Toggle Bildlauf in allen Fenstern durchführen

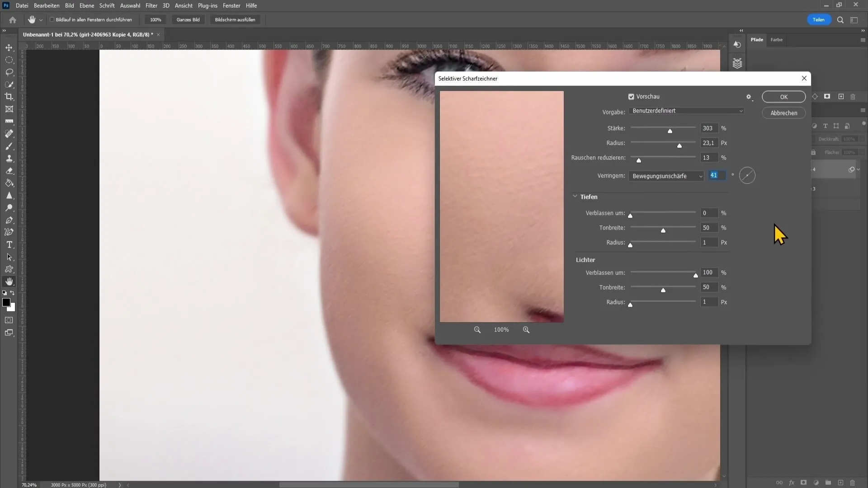coord(52,20)
